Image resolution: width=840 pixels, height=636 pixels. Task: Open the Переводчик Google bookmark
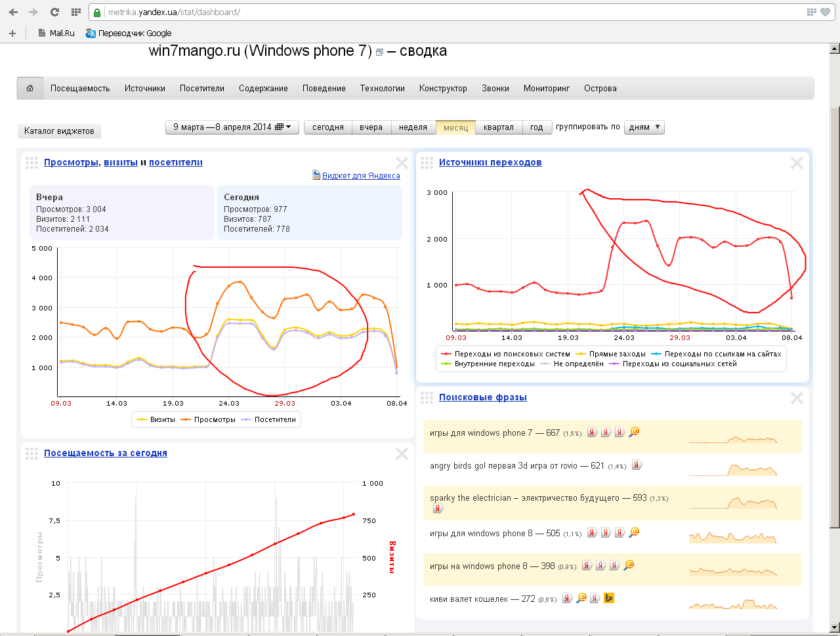tap(129, 33)
